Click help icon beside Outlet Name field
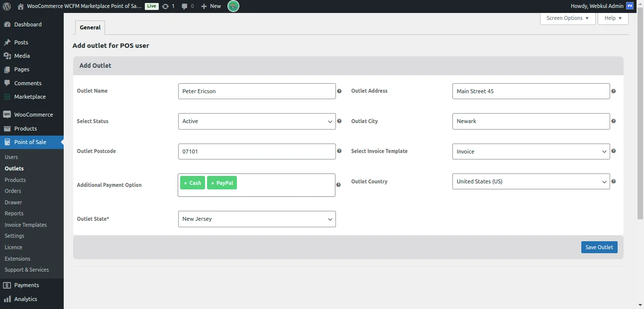 339,91
